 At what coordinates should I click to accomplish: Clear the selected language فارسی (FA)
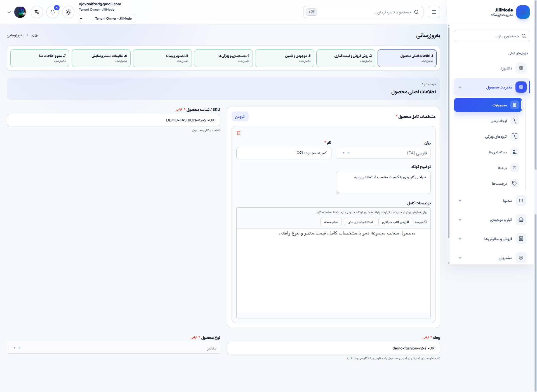(x=348, y=153)
